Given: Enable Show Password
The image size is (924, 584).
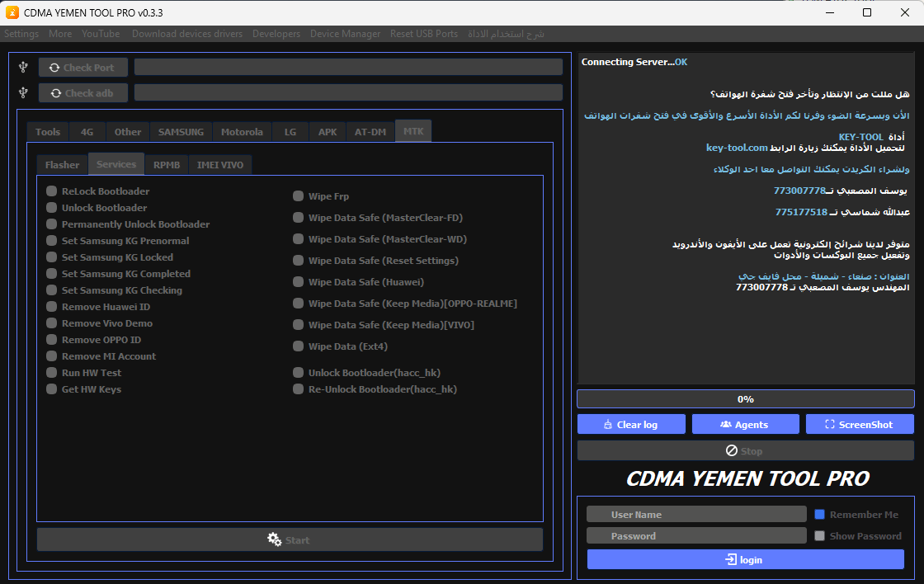Looking at the screenshot, I should [819, 535].
